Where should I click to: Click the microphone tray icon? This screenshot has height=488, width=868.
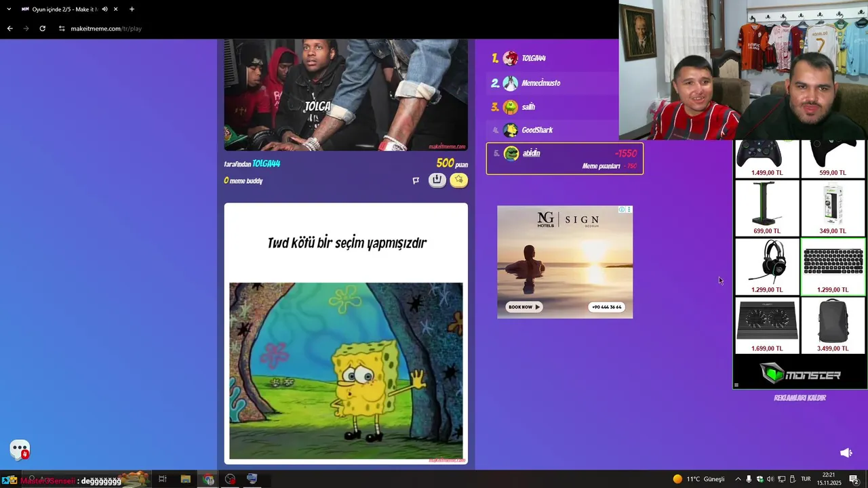click(749, 479)
